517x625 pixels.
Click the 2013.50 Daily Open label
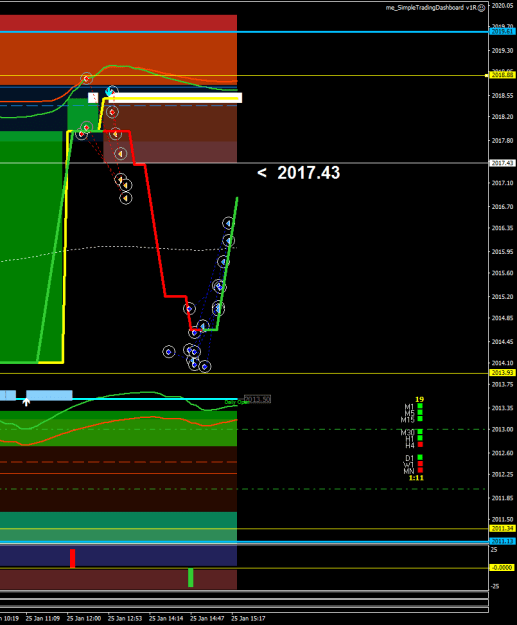[258, 399]
